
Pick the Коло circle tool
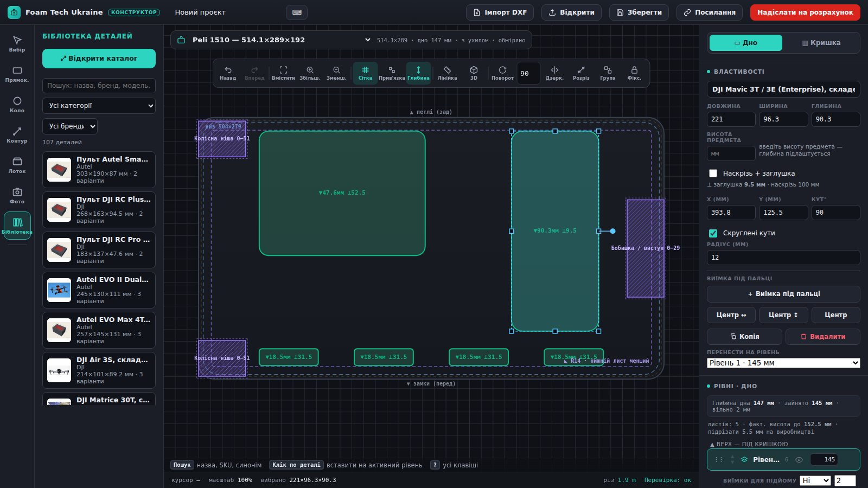pos(17,104)
